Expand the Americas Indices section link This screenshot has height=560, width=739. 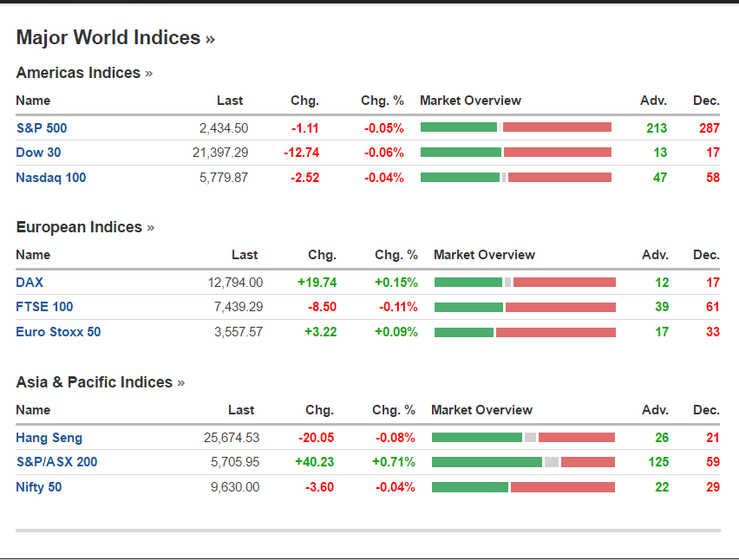pos(84,73)
